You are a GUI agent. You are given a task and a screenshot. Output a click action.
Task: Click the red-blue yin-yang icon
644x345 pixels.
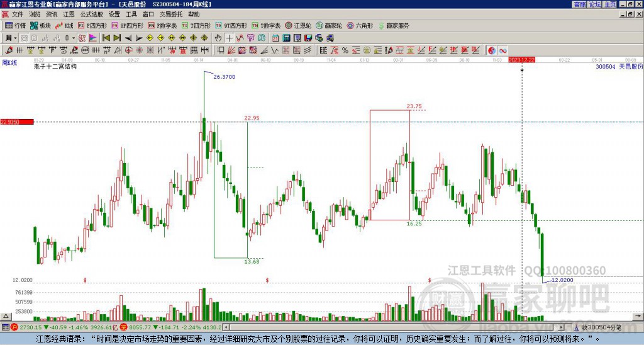492,50
